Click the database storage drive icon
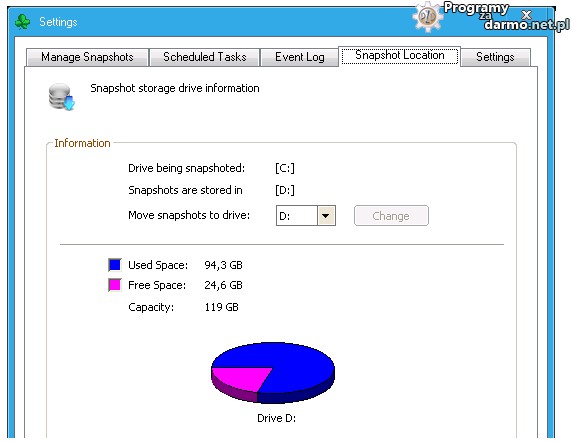Screen dimensions: 571x442 click(x=61, y=97)
